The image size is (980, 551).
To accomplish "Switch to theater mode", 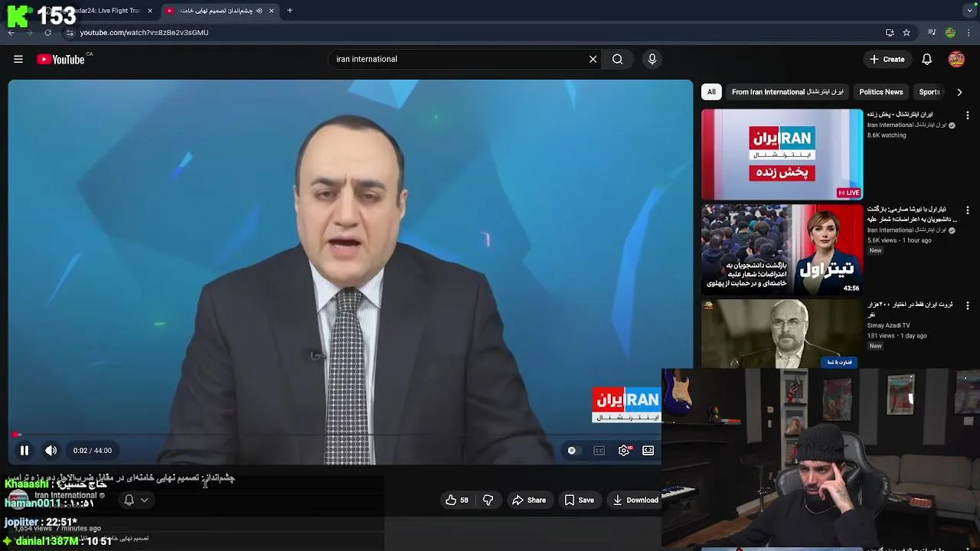I will pos(648,451).
